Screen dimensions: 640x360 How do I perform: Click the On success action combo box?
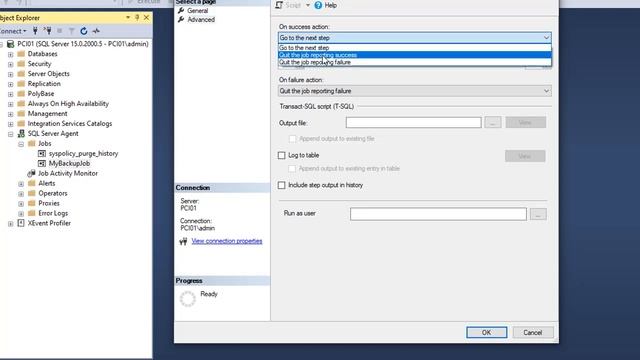pyautogui.click(x=415, y=38)
